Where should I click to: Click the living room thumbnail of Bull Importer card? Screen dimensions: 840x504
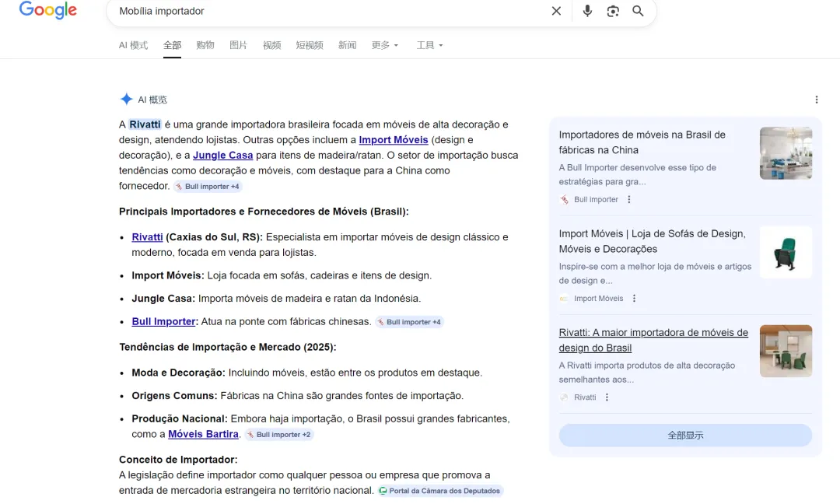click(786, 153)
